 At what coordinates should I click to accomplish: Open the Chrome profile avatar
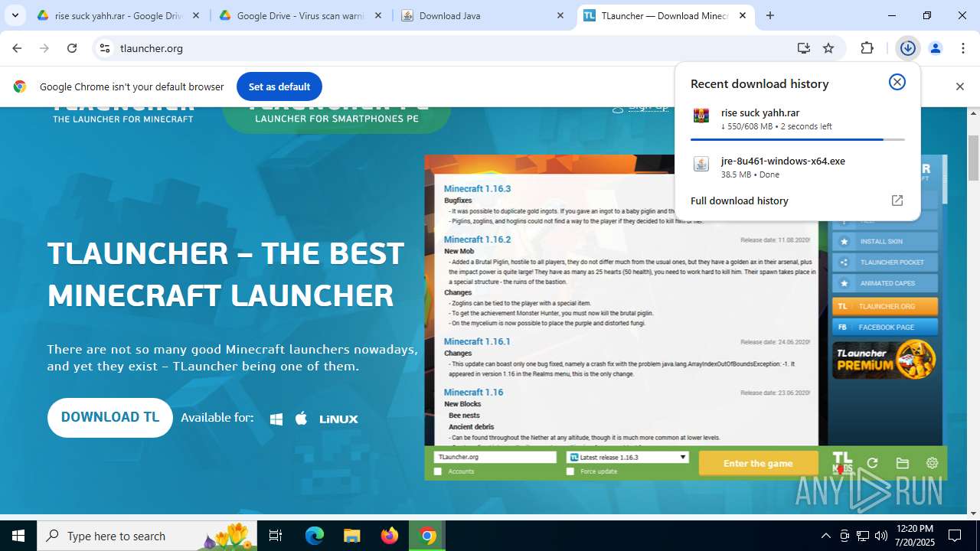click(935, 48)
